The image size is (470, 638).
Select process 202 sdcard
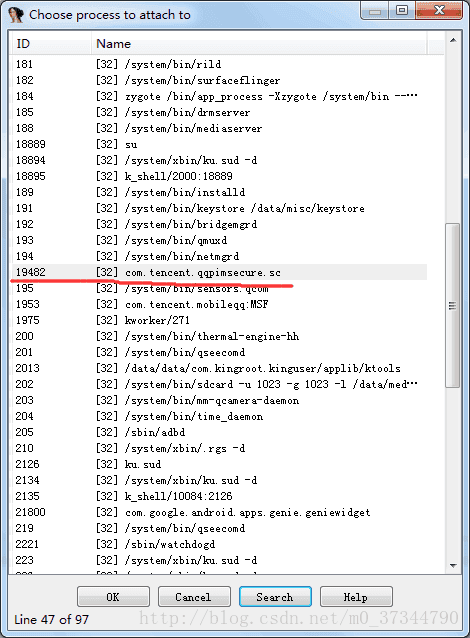tap(219, 384)
